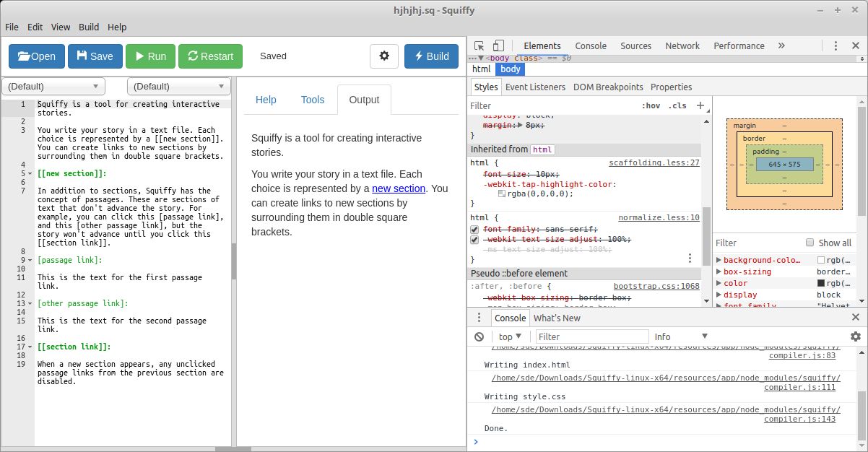Expand the box-sizing computed property

pyautogui.click(x=719, y=271)
